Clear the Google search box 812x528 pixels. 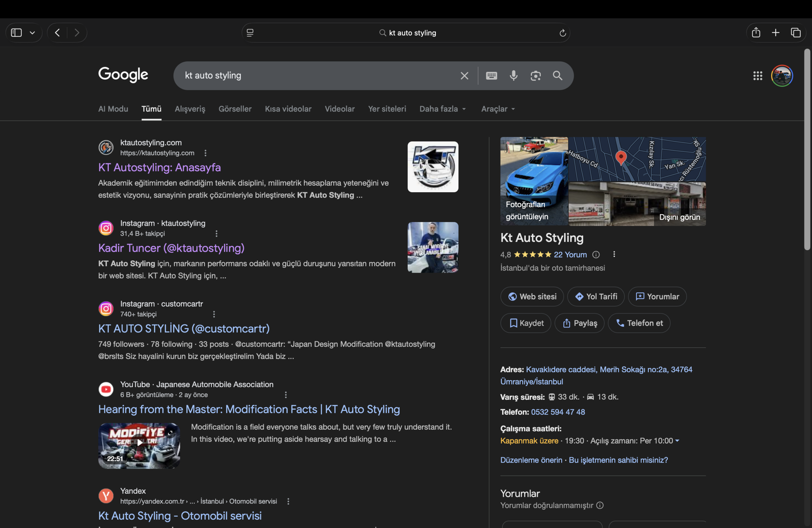tap(464, 76)
